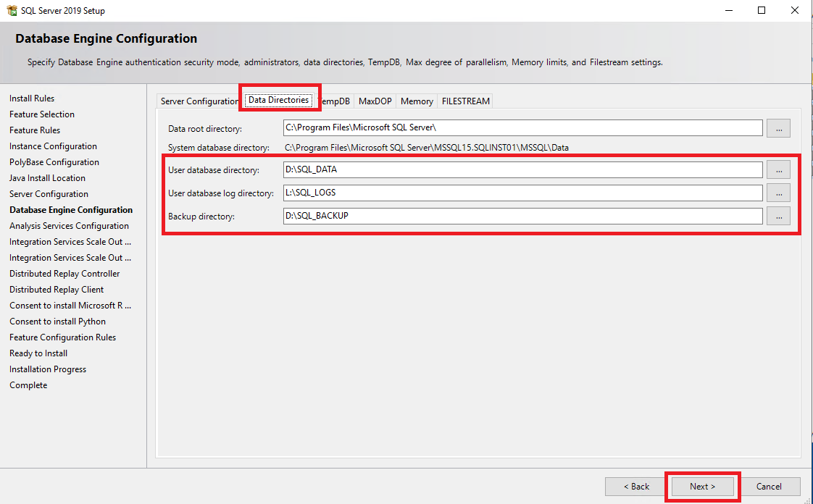Click the User database directory field
Image resolution: width=813 pixels, height=504 pixels.
(522, 169)
